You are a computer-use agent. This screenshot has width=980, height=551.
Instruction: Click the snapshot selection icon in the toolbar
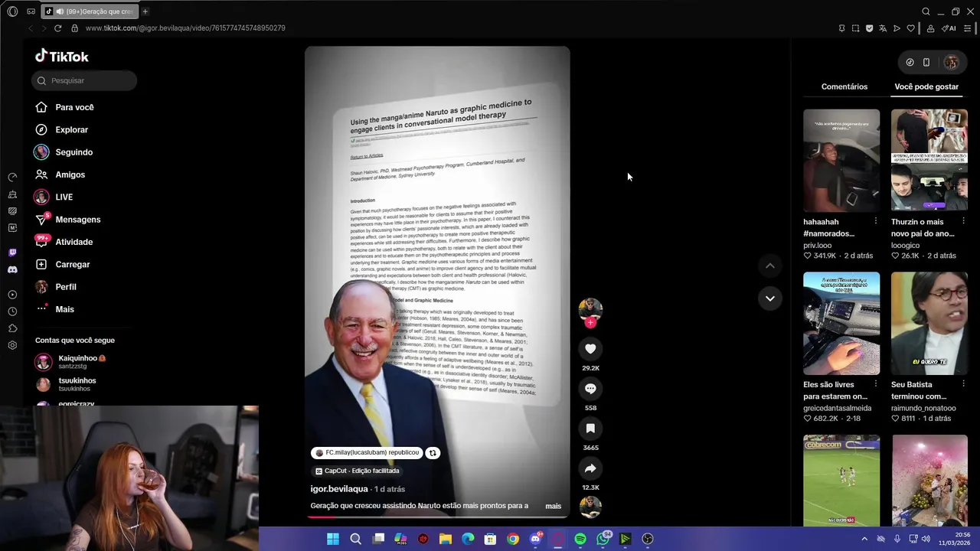tap(855, 28)
